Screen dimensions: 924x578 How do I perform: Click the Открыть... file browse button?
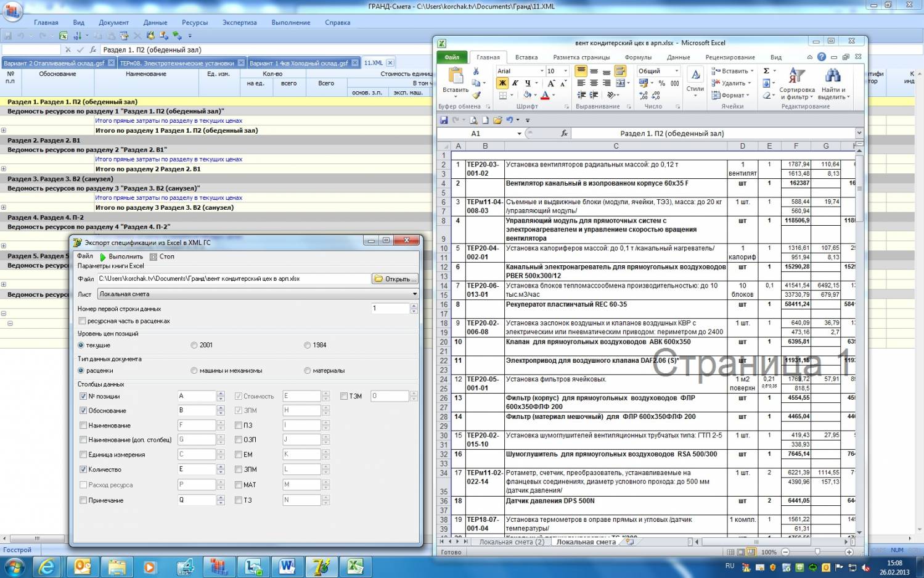[x=395, y=279]
